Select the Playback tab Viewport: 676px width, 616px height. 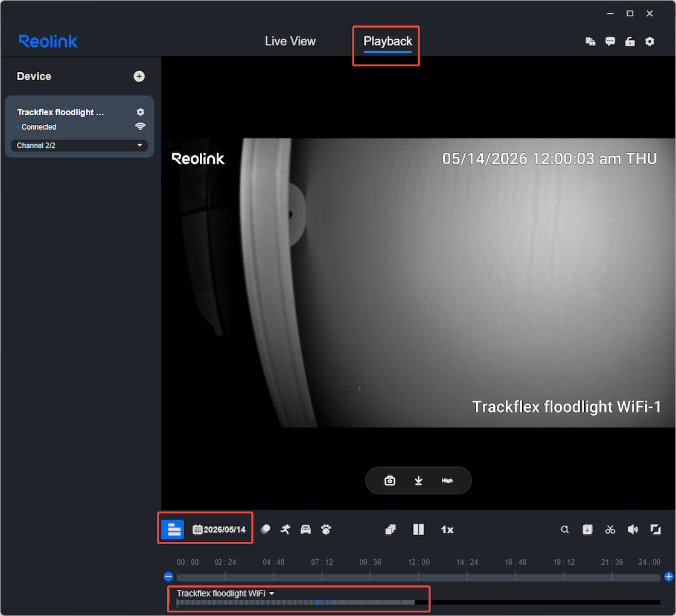[x=387, y=42]
